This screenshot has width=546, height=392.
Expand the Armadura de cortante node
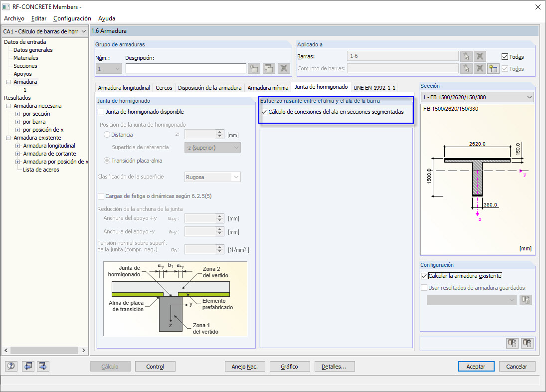[x=18, y=154]
